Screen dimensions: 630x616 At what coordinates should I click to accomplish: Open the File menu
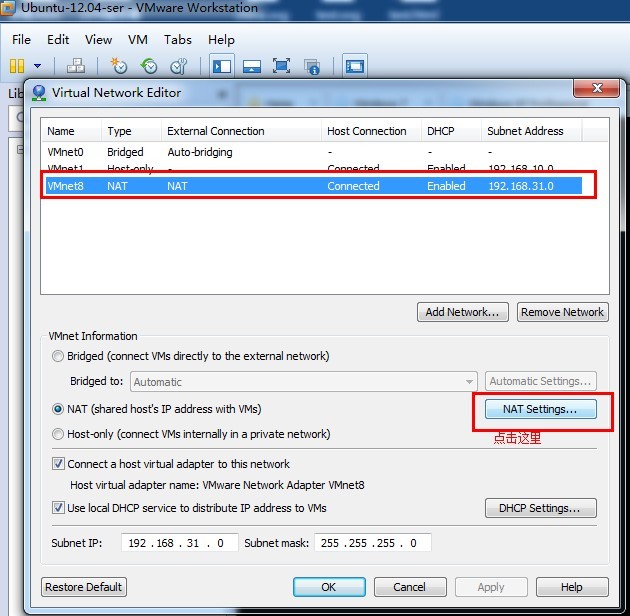pyautogui.click(x=21, y=39)
